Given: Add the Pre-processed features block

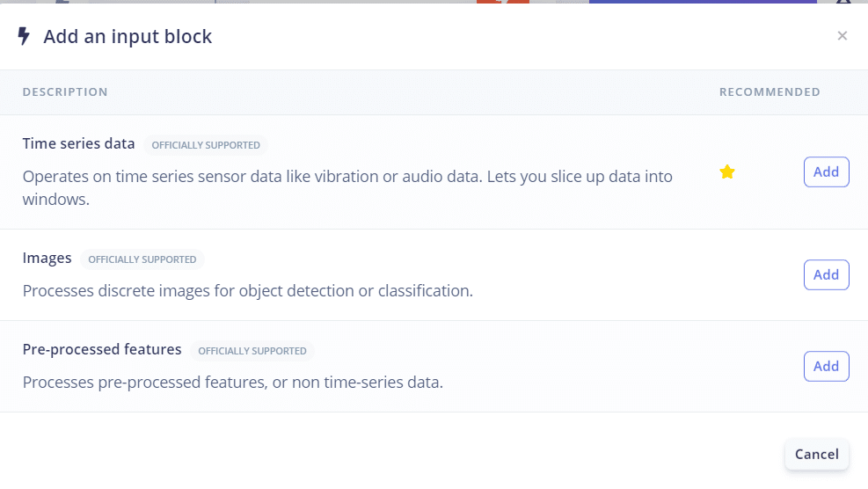Looking at the screenshot, I should [826, 366].
